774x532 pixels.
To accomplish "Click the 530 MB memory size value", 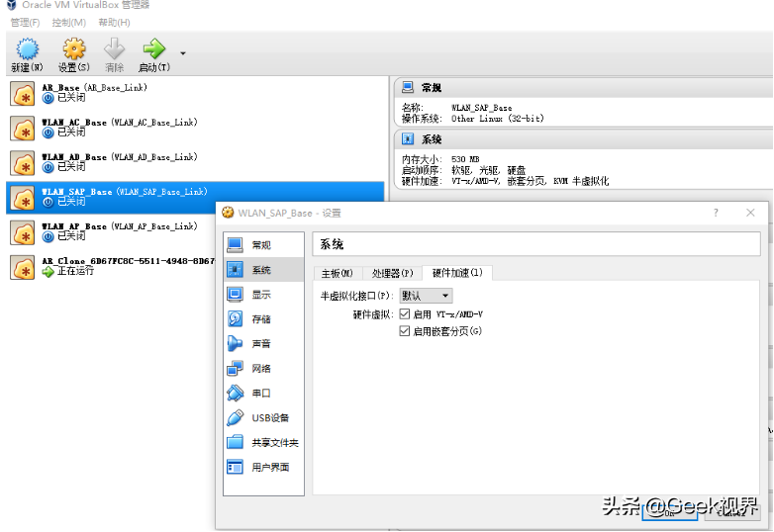I will [465, 159].
